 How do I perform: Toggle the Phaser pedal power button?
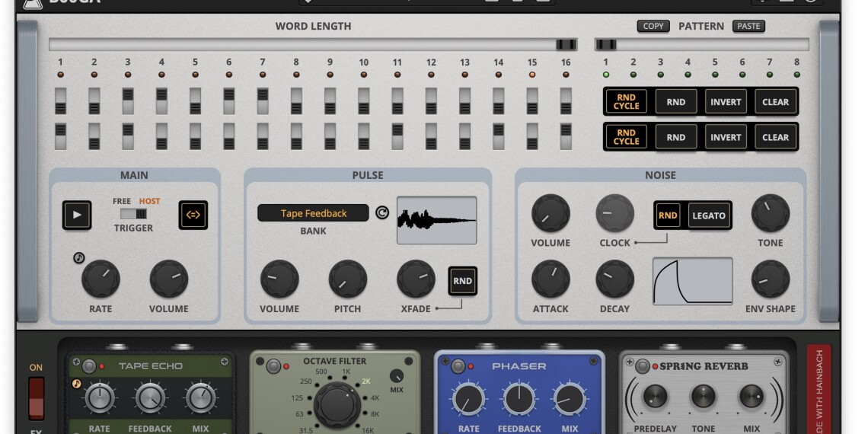458,367
